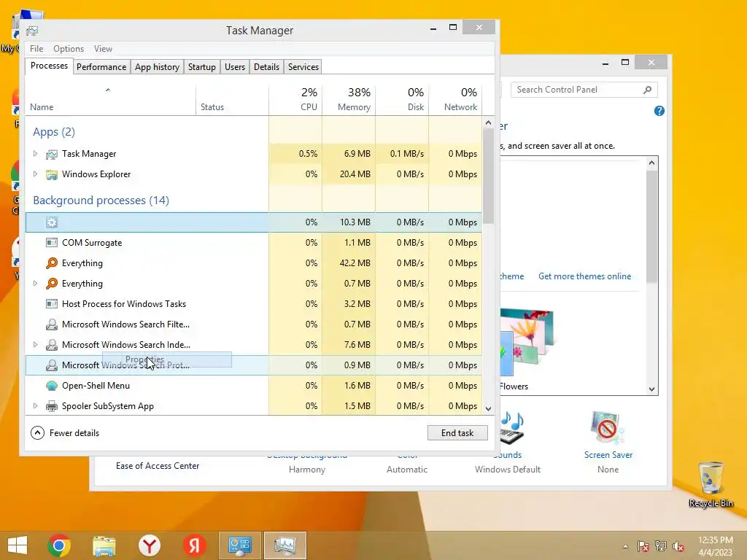Viewport: 747px width, 560px height.
Task: Sort processes by Disk column header
Action: pos(402,100)
